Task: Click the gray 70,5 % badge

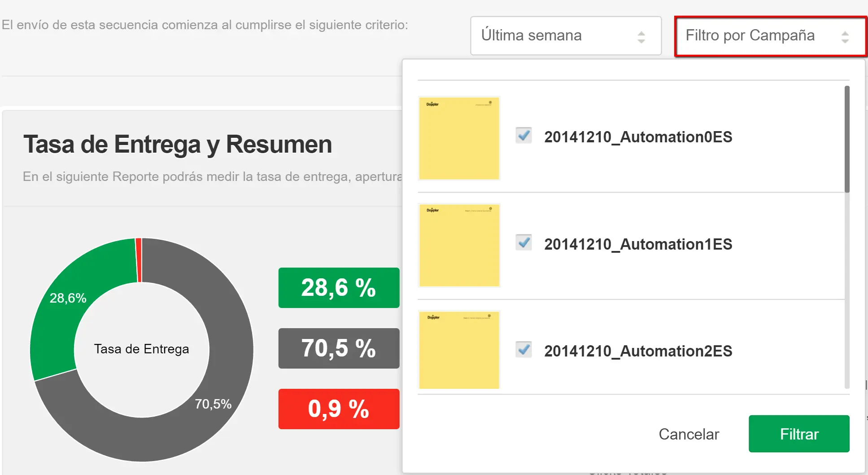Action: pos(339,348)
